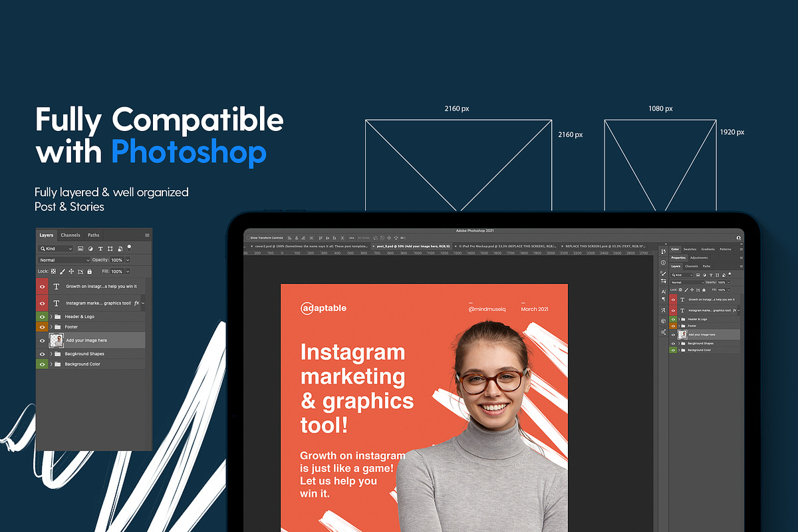Filter shape layers in enlarged Layers panel

pyautogui.click(x=110, y=249)
